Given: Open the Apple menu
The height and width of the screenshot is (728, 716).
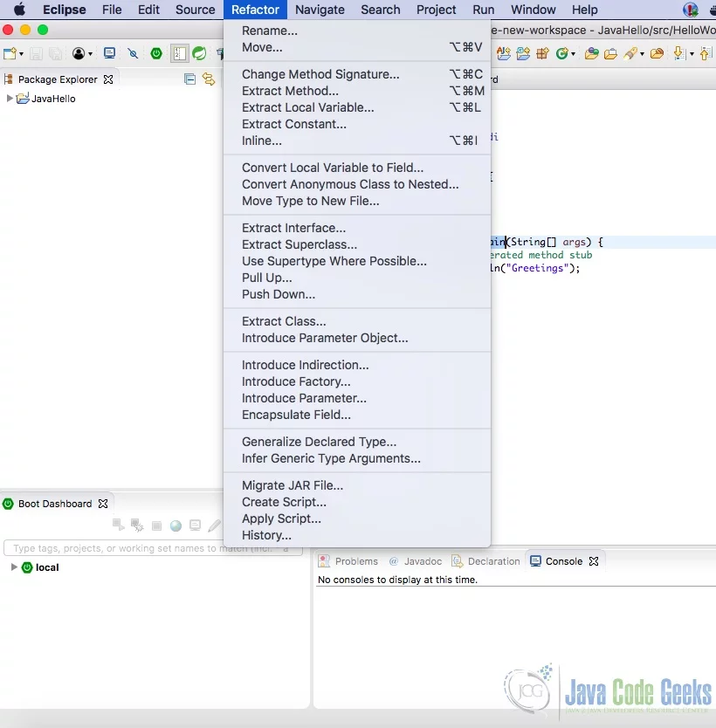Looking at the screenshot, I should pyautogui.click(x=19, y=10).
